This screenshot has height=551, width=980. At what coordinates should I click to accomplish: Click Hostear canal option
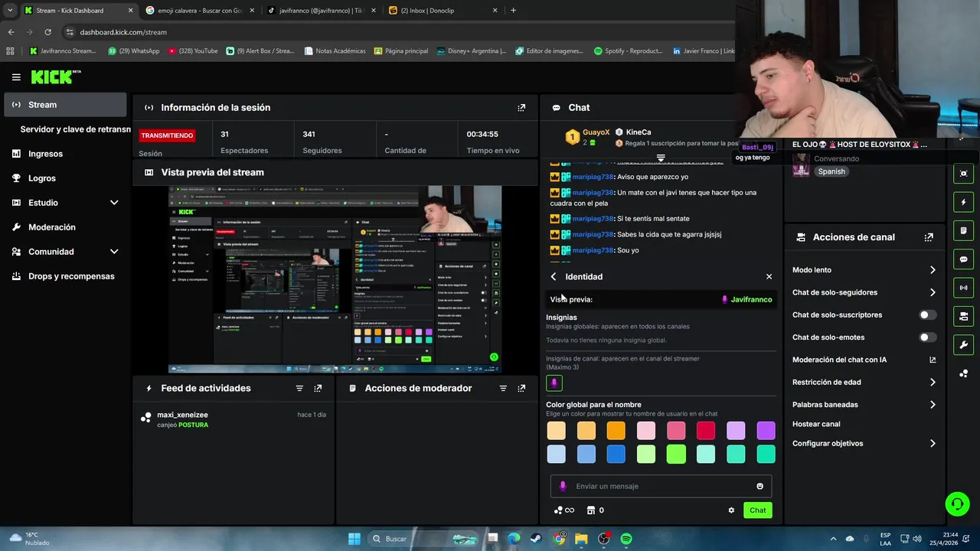tap(816, 424)
